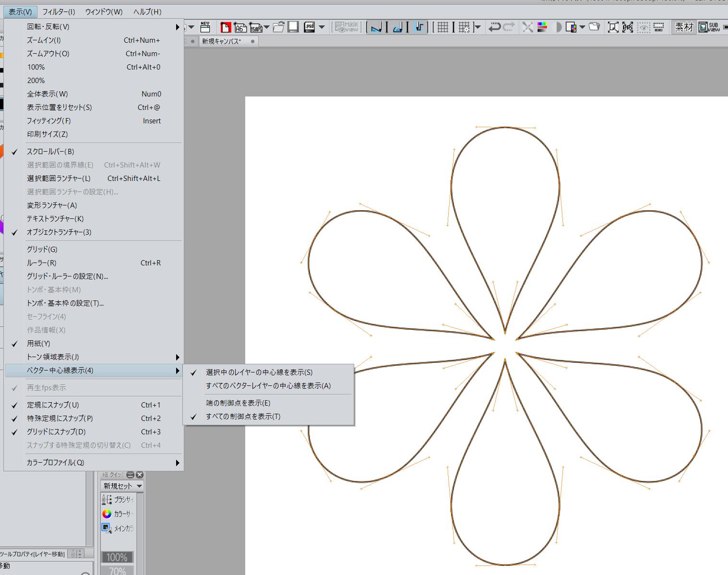Open the Sub View toolbar icon

pyautogui.click(x=709, y=27)
